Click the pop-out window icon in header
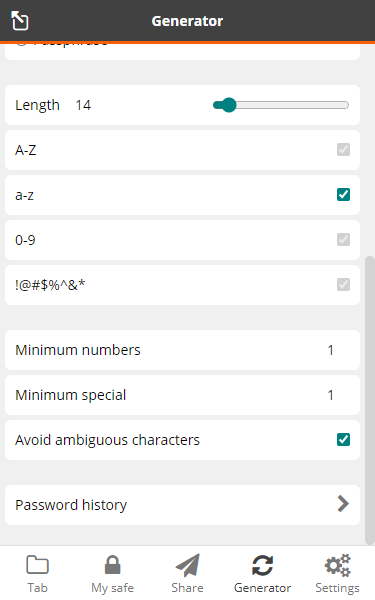375x600 pixels. 20,20
